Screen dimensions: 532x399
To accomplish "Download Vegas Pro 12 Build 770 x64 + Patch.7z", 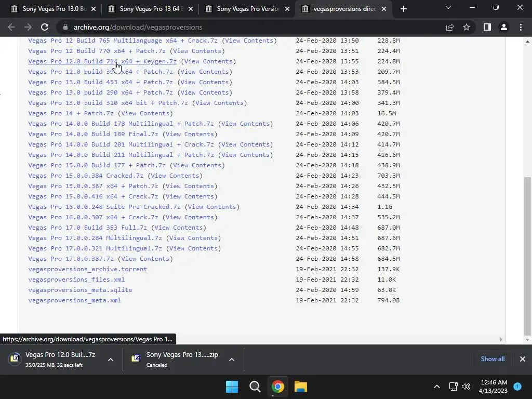I will (97, 51).
